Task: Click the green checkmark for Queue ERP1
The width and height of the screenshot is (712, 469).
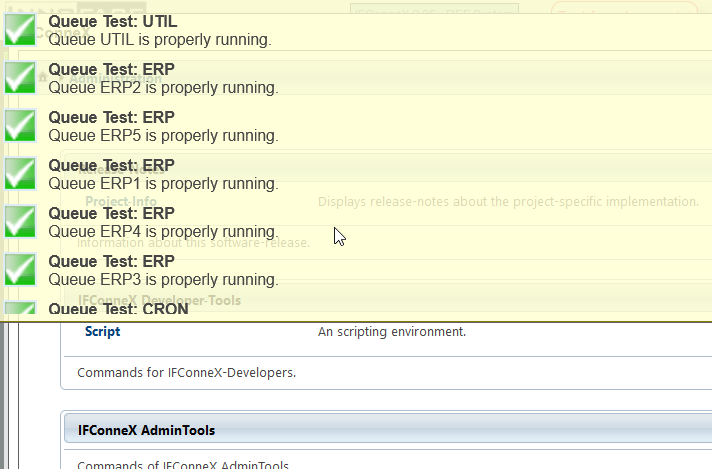Action: pos(20,174)
